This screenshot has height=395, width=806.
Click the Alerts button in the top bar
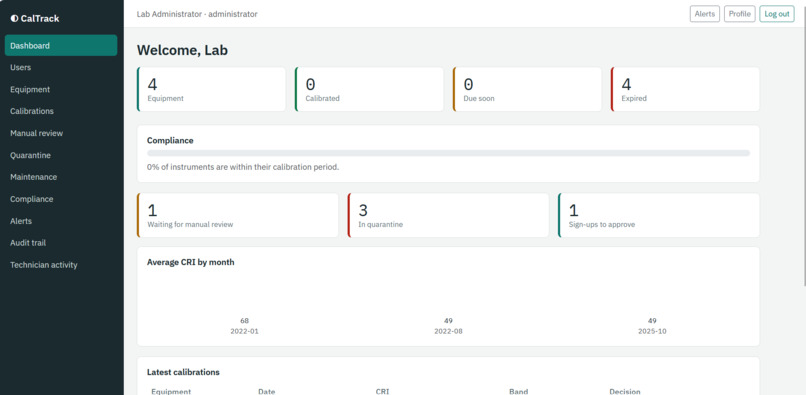click(704, 14)
